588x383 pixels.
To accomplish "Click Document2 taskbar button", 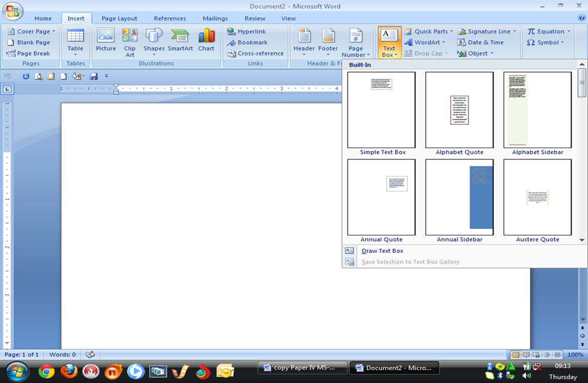I will (394, 368).
